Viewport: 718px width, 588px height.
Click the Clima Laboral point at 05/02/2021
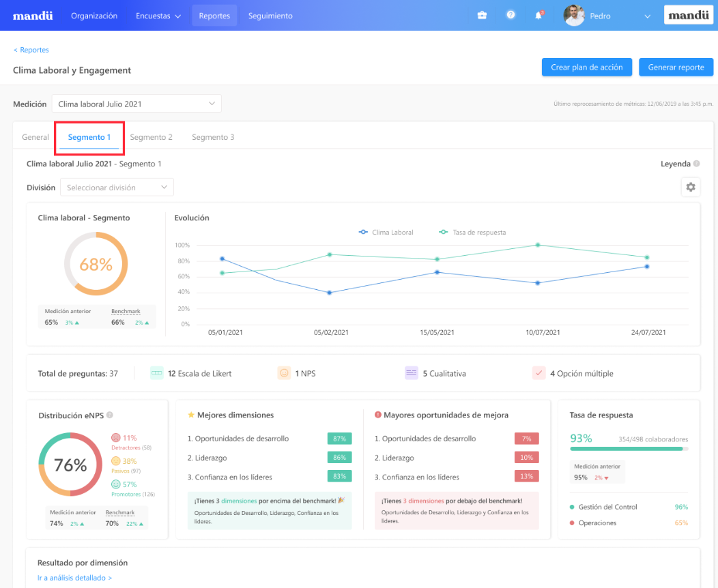[330, 293]
